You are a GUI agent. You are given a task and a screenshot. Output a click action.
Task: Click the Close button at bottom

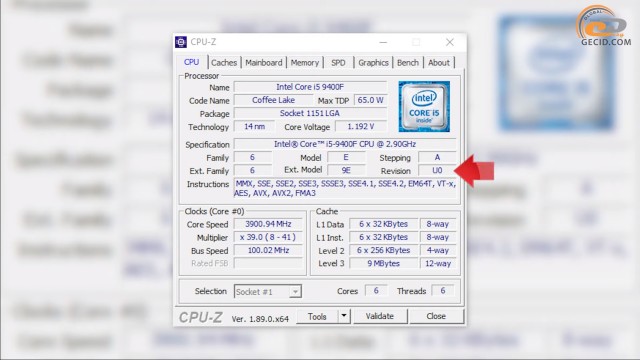pos(436,316)
